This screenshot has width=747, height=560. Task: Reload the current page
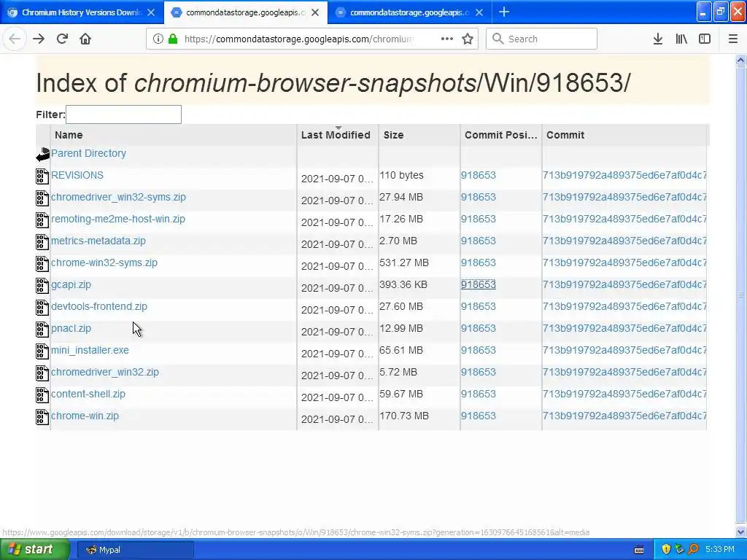tap(62, 39)
